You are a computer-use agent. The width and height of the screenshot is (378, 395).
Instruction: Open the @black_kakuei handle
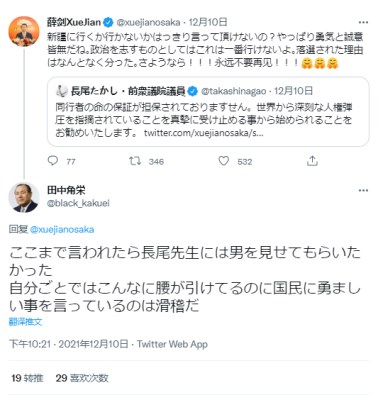coord(78,203)
